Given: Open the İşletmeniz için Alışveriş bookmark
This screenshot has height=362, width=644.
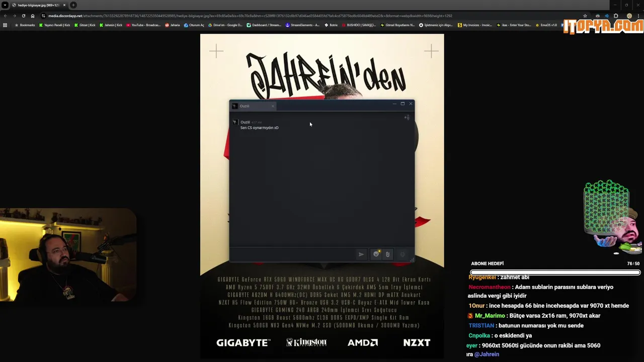Looking at the screenshot, I should tap(436, 25).
